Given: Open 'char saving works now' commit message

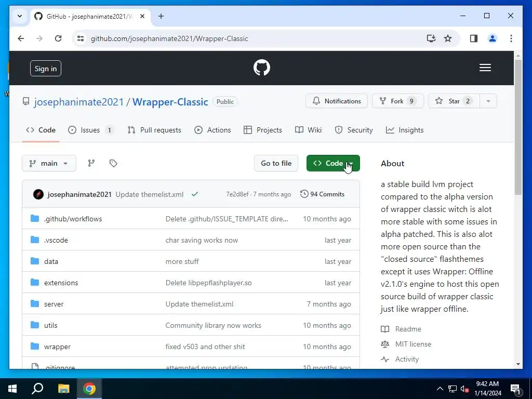Looking at the screenshot, I should click(202, 240).
